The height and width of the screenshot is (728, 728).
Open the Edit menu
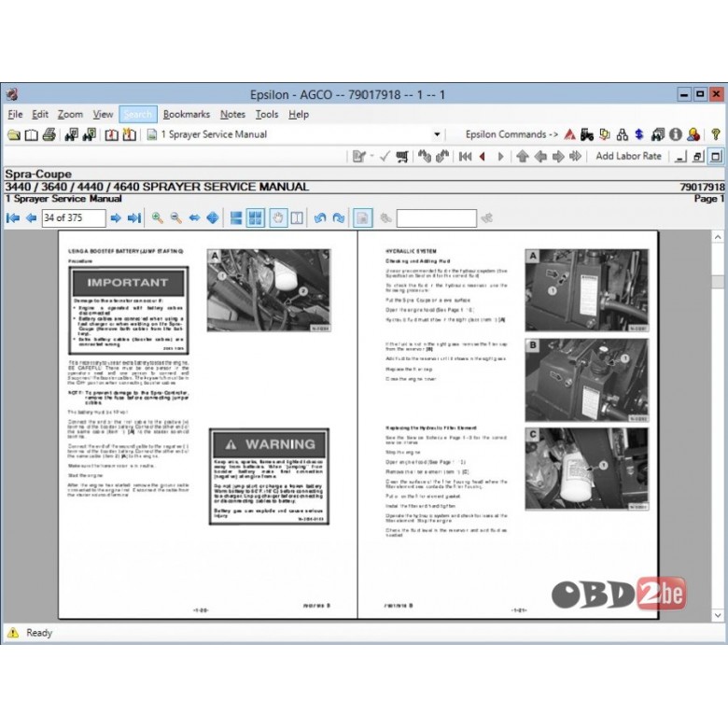click(x=40, y=114)
